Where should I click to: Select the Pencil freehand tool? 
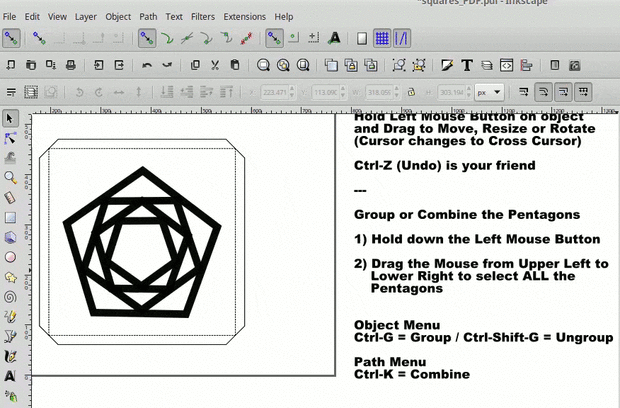pos(10,316)
